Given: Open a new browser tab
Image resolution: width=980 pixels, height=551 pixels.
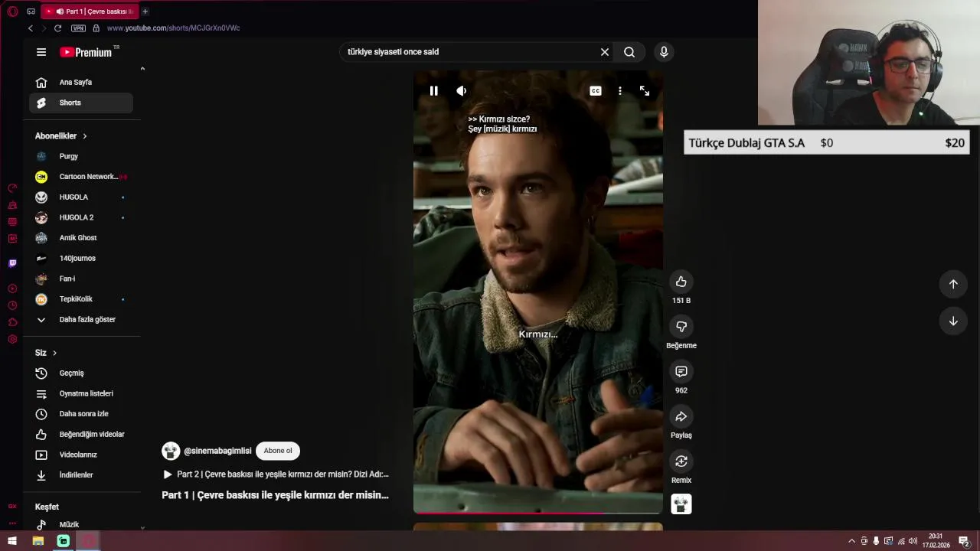Looking at the screenshot, I should (145, 11).
